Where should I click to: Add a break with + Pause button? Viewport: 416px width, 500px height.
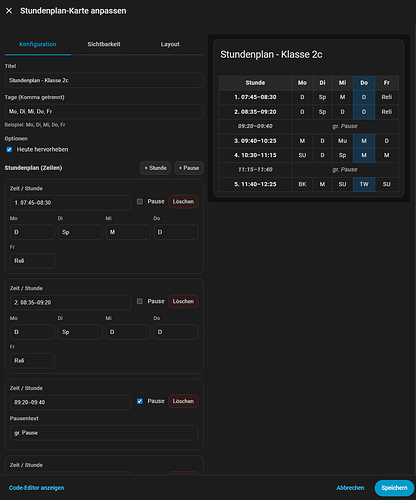coord(189,168)
